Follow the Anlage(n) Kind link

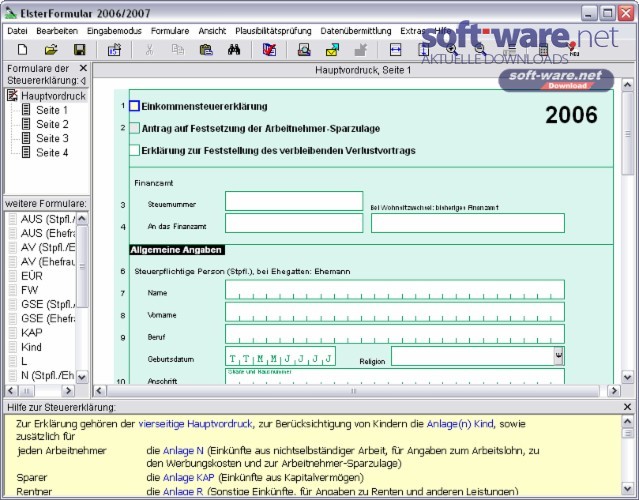pyautogui.click(x=460, y=424)
